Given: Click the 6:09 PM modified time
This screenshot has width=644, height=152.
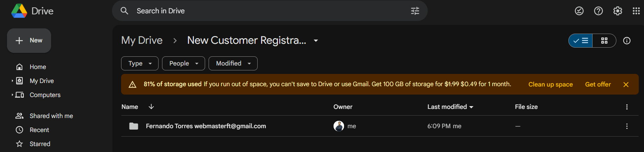Looking at the screenshot, I should 439,126.
